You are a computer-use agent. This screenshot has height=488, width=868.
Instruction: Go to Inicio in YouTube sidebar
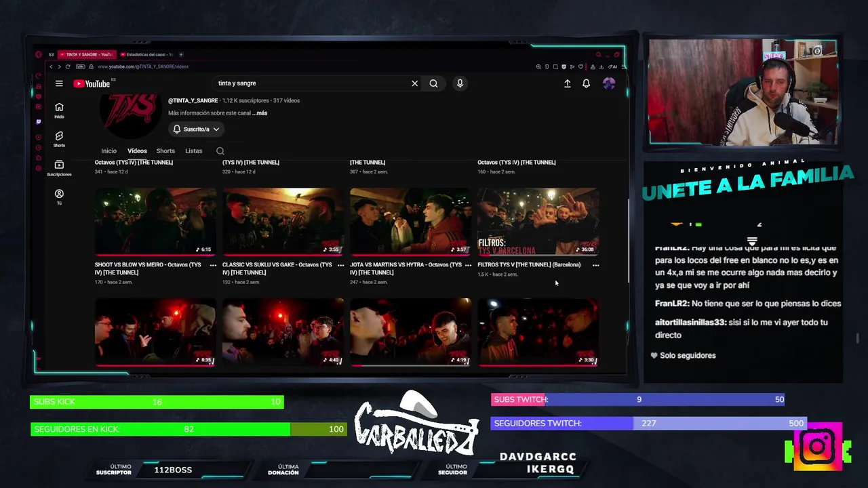tap(59, 110)
